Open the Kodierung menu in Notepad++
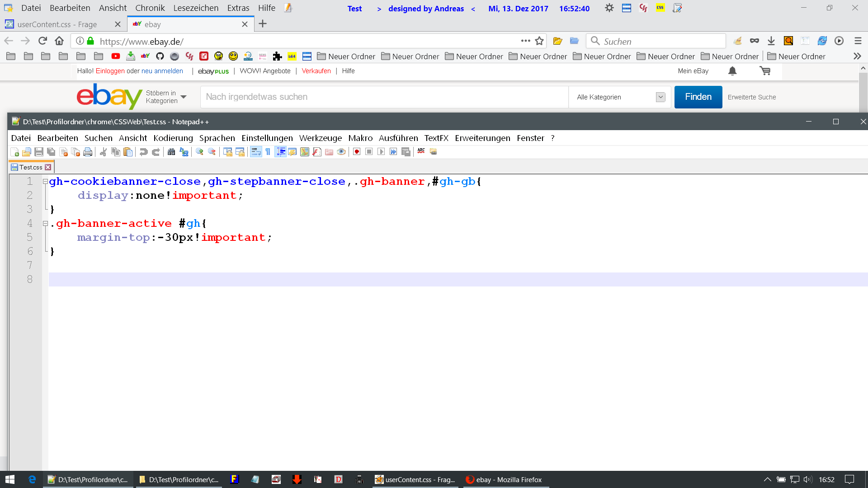Image resolution: width=868 pixels, height=488 pixels. [x=173, y=138]
